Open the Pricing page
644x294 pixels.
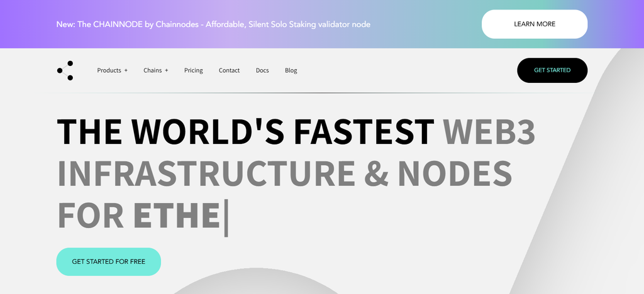point(194,70)
